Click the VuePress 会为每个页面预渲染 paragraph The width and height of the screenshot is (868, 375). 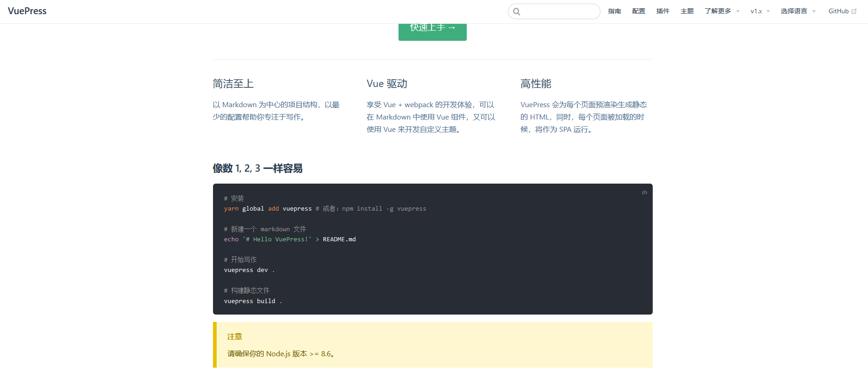pos(584,117)
